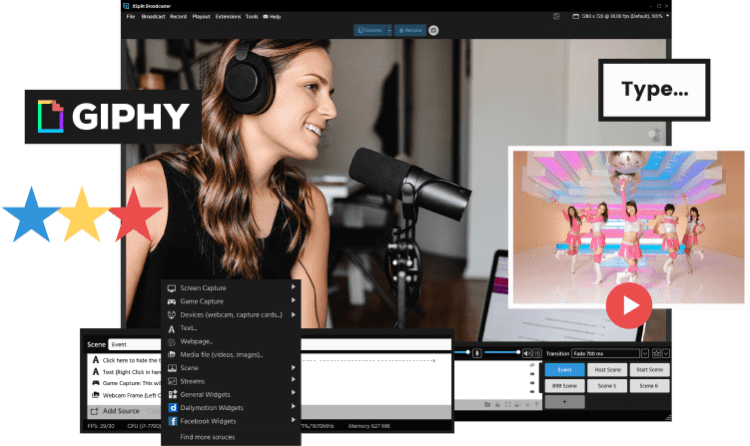This screenshot has width=750, height=446.
Task: Choose Screen Capture from the source menu
Action: point(231,288)
